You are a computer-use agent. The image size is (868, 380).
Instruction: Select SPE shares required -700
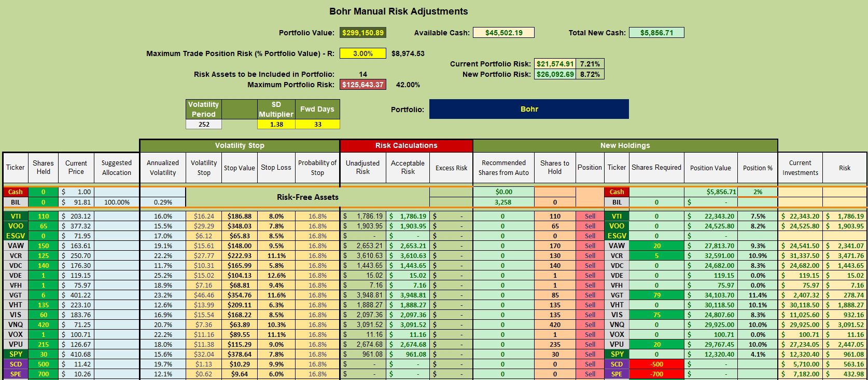pos(656,374)
